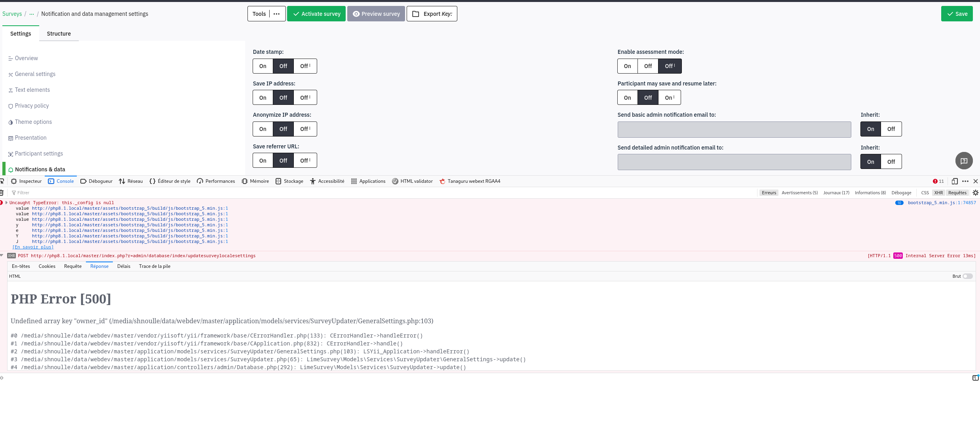Image resolution: width=980 pixels, height=421 pixels.
Task: Expand the Uncaught TypeError stack trace arrow
Action: click(6, 203)
